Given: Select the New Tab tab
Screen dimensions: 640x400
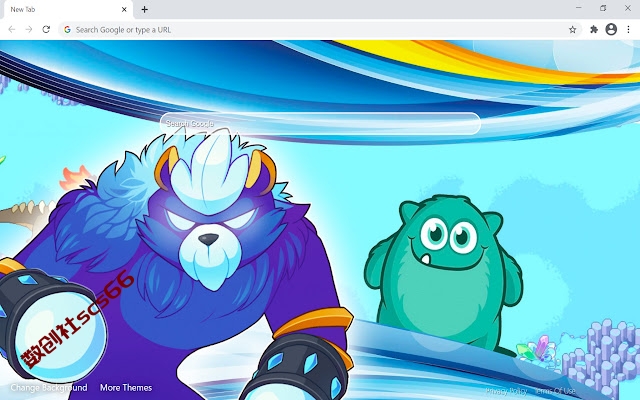Looking at the screenshot, I should pos(68,9).
